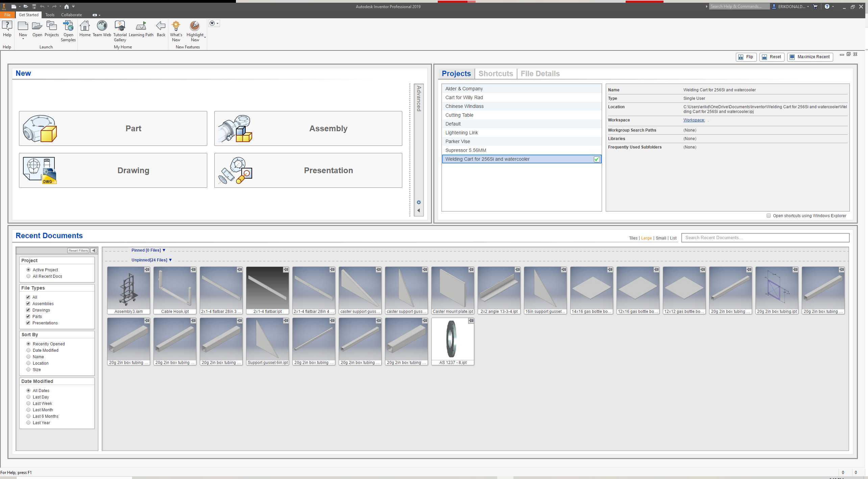Viewport: 868px width, 479px height.
Task: Create a new Presentation file
Action: click(308, 170)
